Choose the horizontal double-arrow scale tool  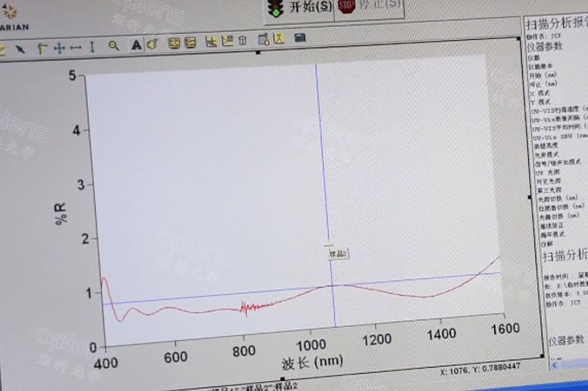tap(75, 47)
